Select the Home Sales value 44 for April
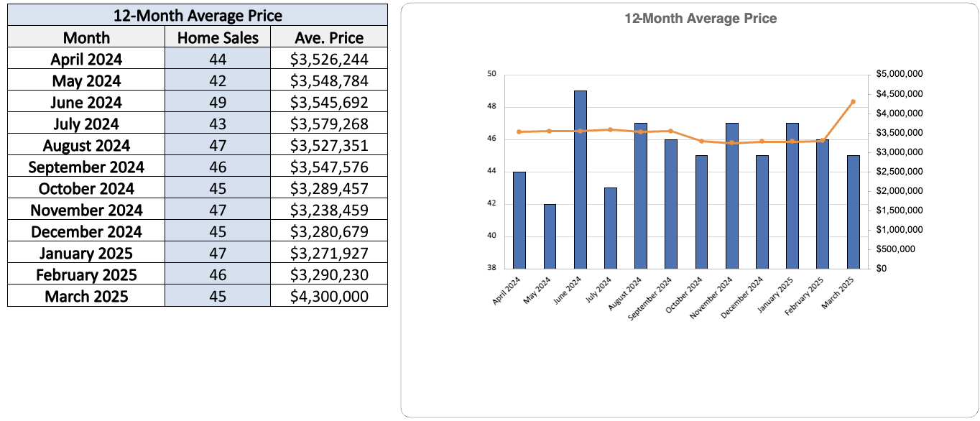980x421 pixels. tap(218, 59)
